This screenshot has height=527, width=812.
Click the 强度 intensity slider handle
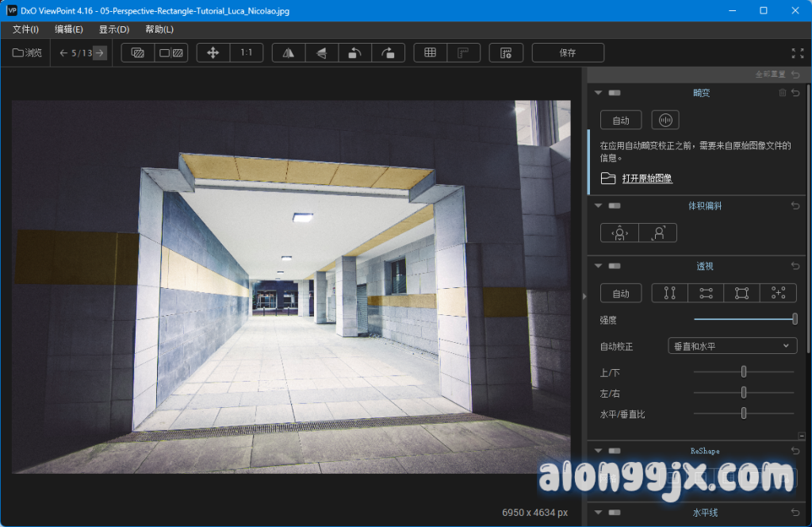(795, 319)
